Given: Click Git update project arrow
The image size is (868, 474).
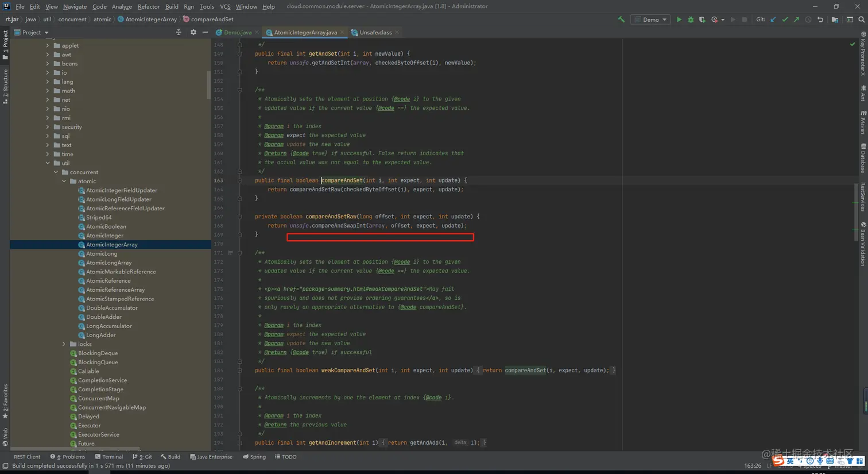Looking at the screenshot, I should tap(773, 20).
